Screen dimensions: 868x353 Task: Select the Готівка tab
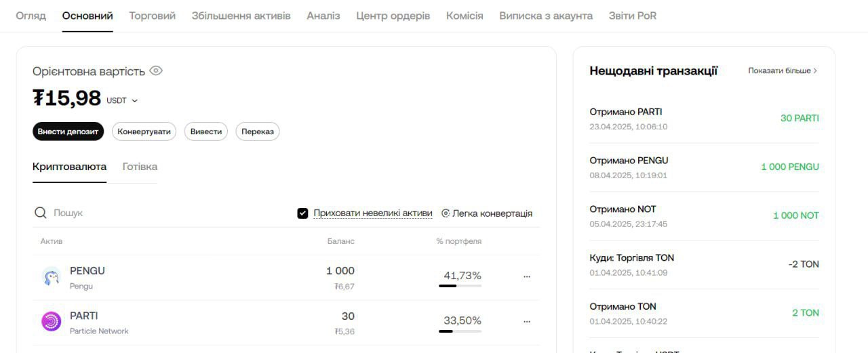click(140, 167)
